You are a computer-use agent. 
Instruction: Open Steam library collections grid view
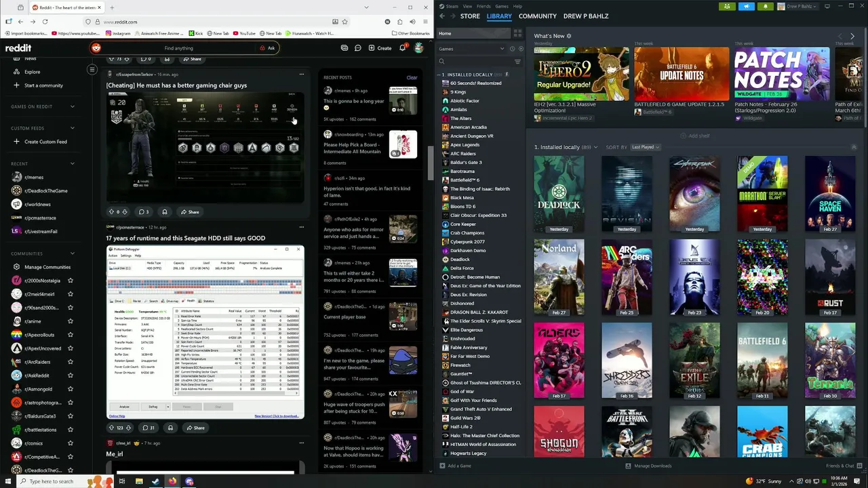coord(517,33)
